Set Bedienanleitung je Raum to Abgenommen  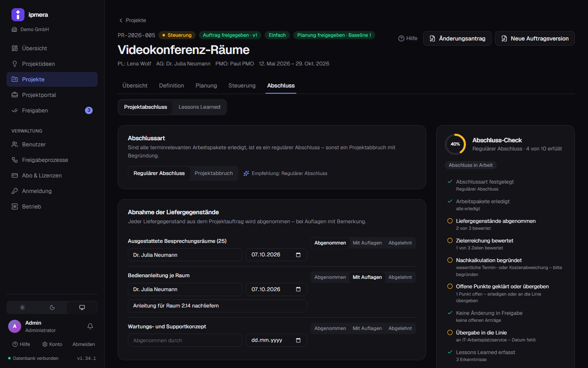(330, 277)
